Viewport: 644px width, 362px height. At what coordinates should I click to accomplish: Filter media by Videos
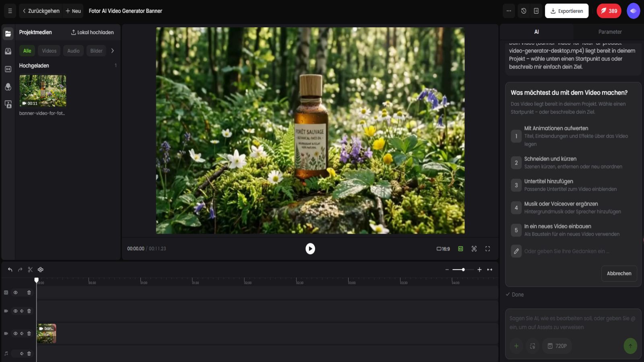click(x=49, y=51)
